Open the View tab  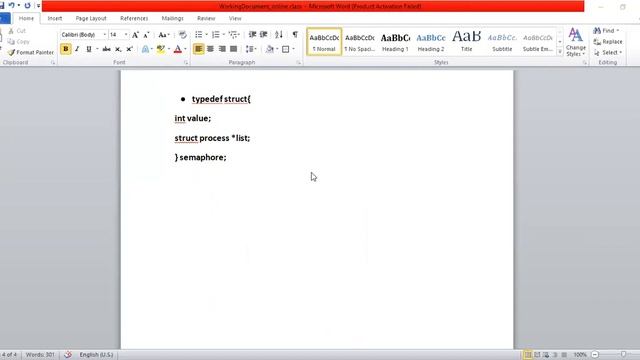click(235, 18)
